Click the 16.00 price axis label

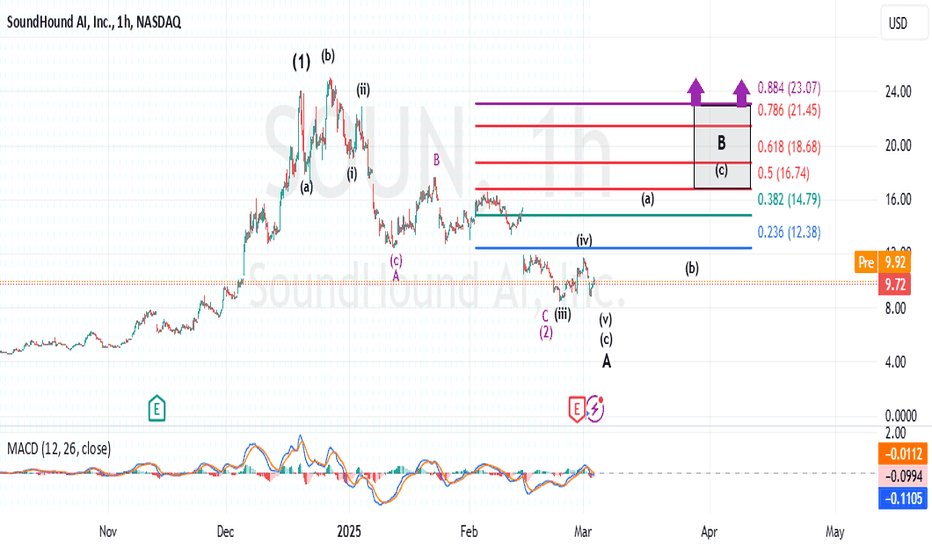coord(898,199)
